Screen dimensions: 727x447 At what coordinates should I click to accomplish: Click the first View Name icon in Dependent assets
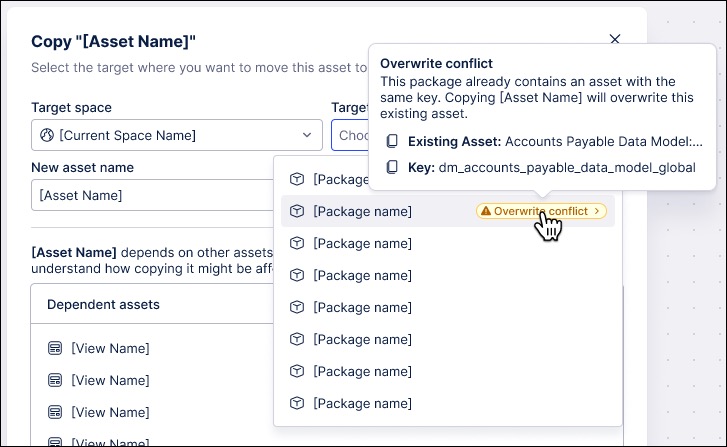click(x=55, y=348)
